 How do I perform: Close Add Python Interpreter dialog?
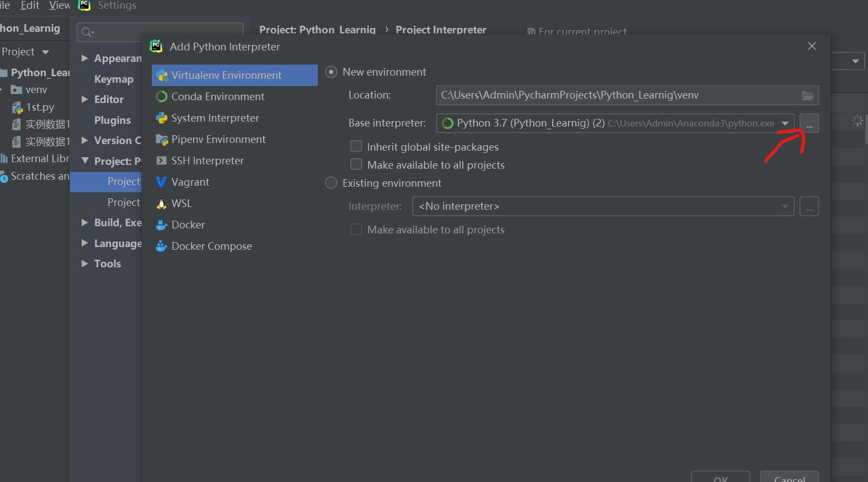tap(812, 47)
